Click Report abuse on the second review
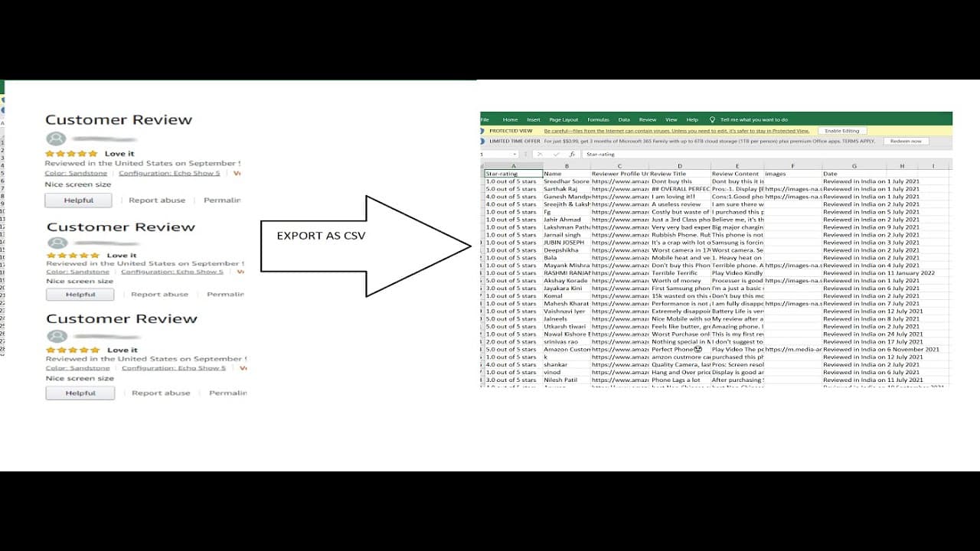The height and width of the screenshot is (551, 980). click(x=159, y=295)
